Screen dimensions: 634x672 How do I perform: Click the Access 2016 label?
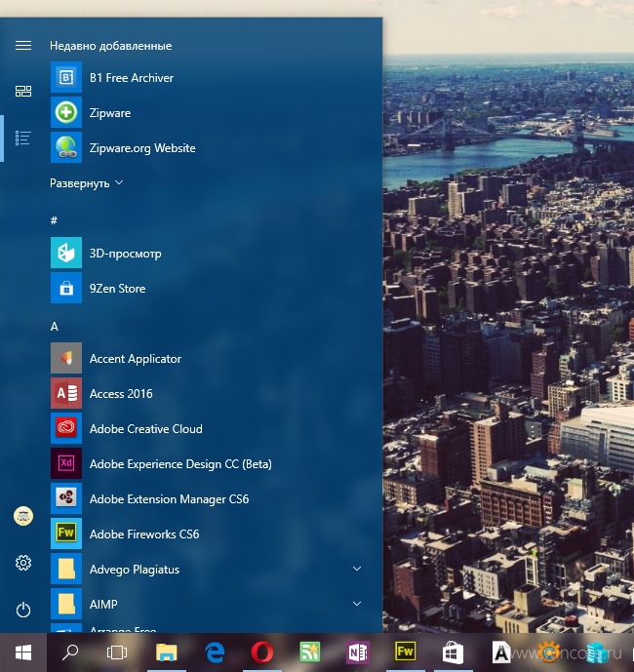pos(121,393)
